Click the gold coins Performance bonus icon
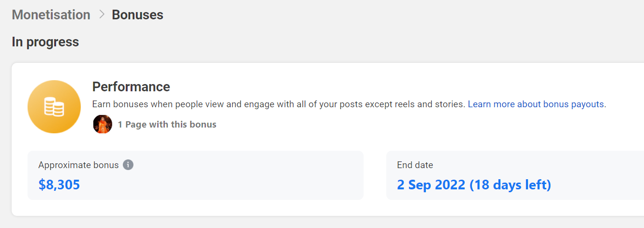644x228 pixels. 54,107
